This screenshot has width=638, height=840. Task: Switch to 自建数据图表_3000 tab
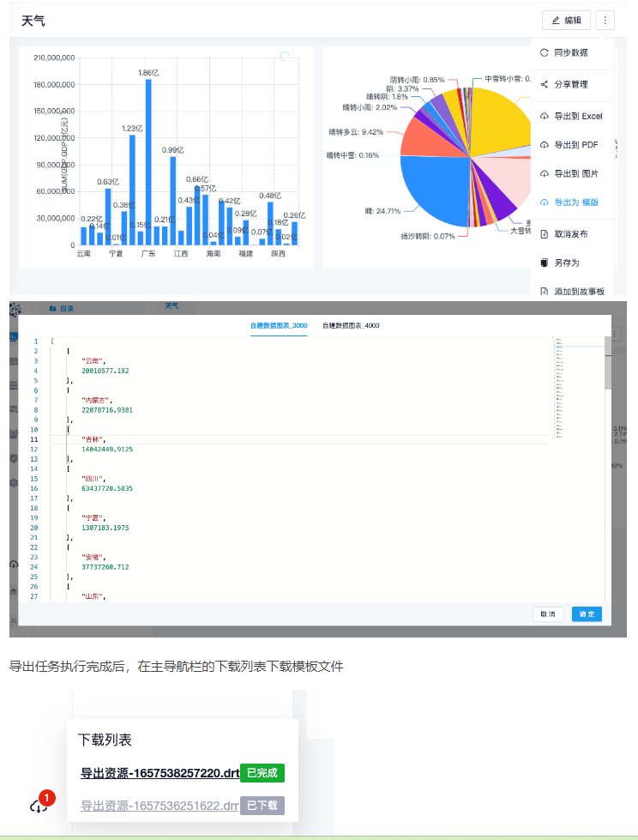click(279, 325)
